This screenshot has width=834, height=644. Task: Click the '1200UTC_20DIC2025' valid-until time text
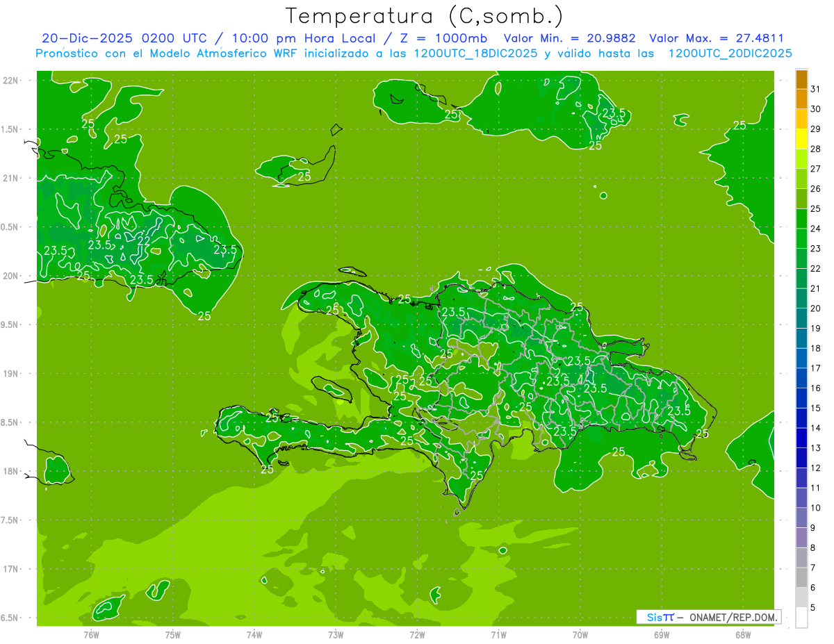730,53
